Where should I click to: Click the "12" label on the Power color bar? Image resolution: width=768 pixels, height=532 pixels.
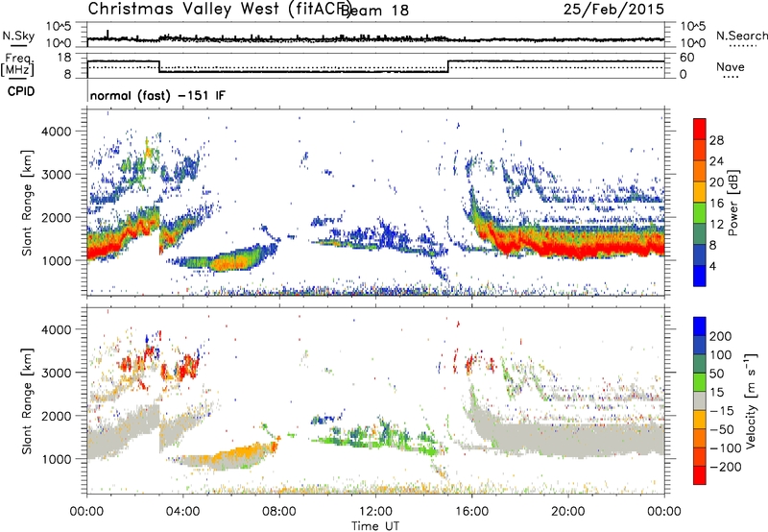click(x=716, y=225)
